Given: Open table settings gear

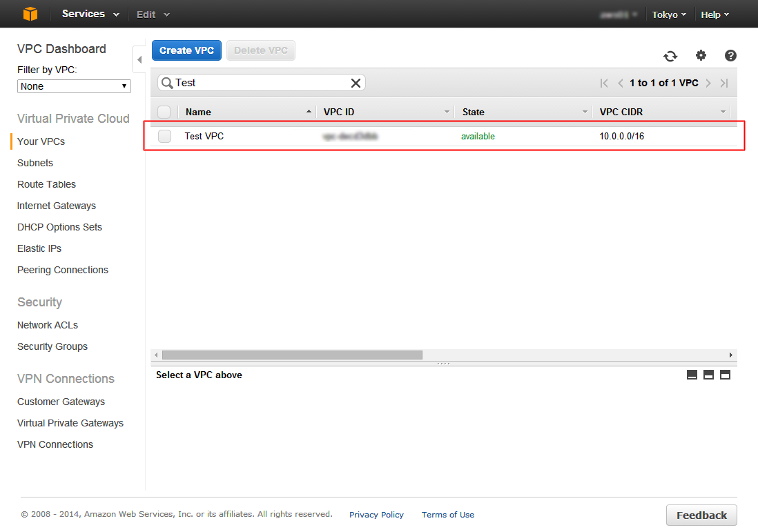Looking at the screenshot, I should click(701, 56).
